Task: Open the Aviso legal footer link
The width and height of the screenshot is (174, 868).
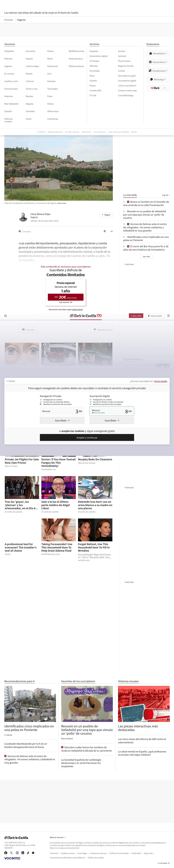Action: click(x=82, y=853)
